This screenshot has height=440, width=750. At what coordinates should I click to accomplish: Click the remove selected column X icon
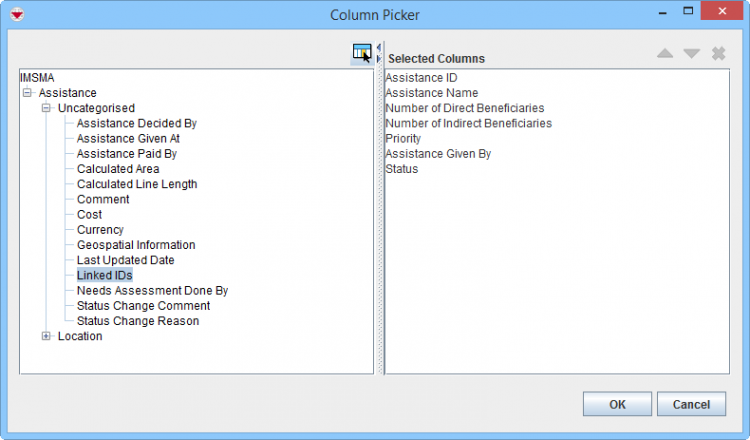(x=718, y=53)
